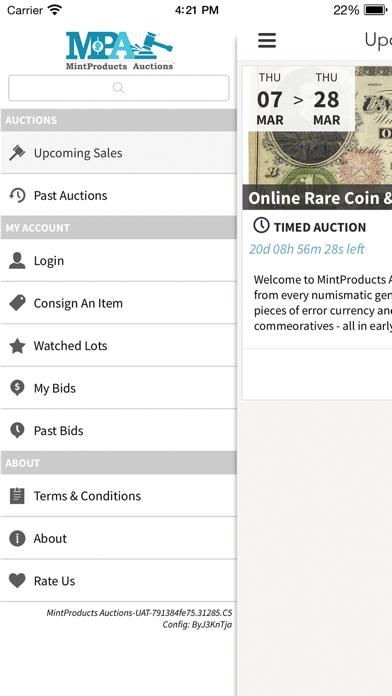
Task: Click the Wi-Fi icon in status bar
Action: click(x=55, y=10)
